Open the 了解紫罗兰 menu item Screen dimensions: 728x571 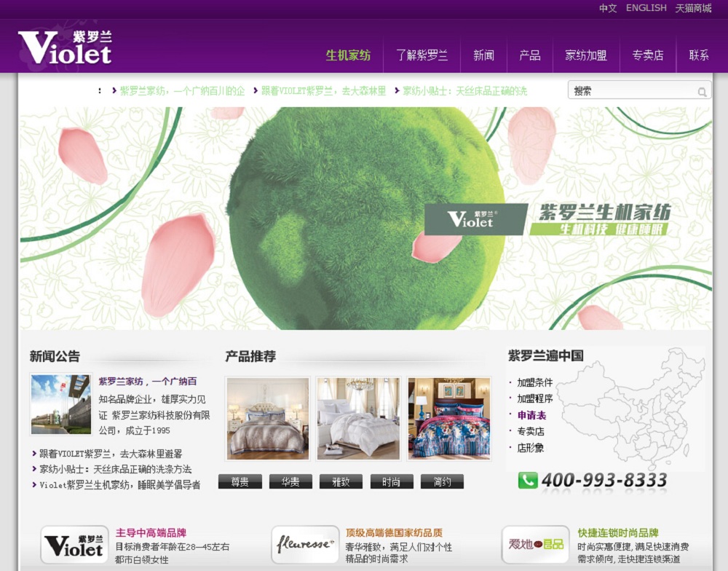(x=422, y=55)
